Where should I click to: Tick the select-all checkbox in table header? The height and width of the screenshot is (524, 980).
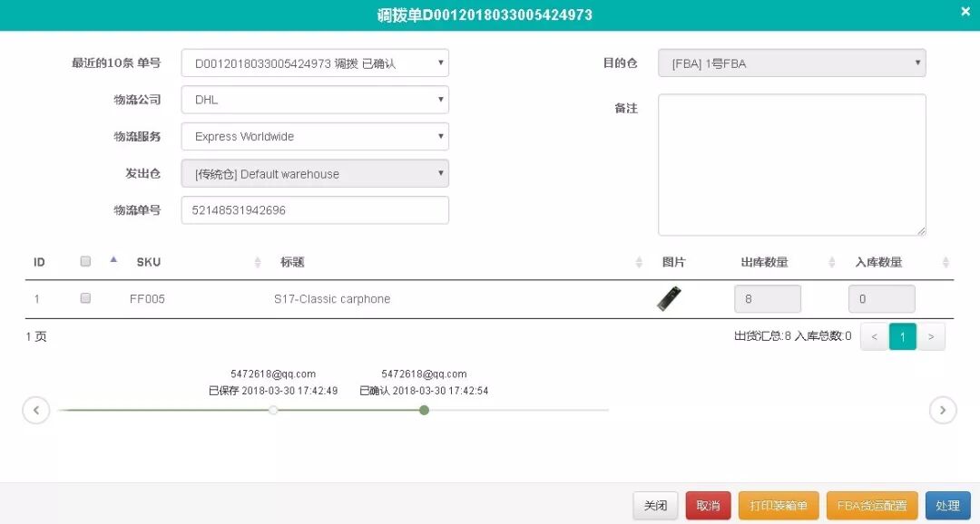[85, 261]
